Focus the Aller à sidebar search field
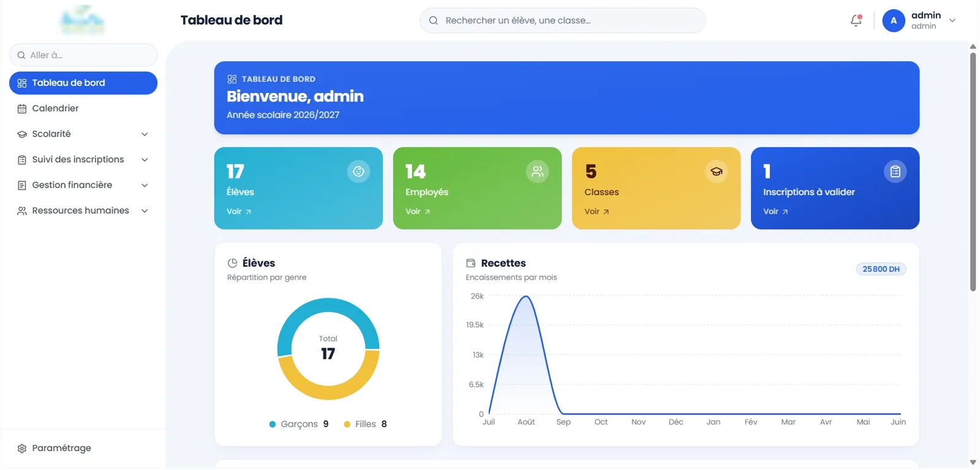Screen dimensions: 980x470 point(83,55)
